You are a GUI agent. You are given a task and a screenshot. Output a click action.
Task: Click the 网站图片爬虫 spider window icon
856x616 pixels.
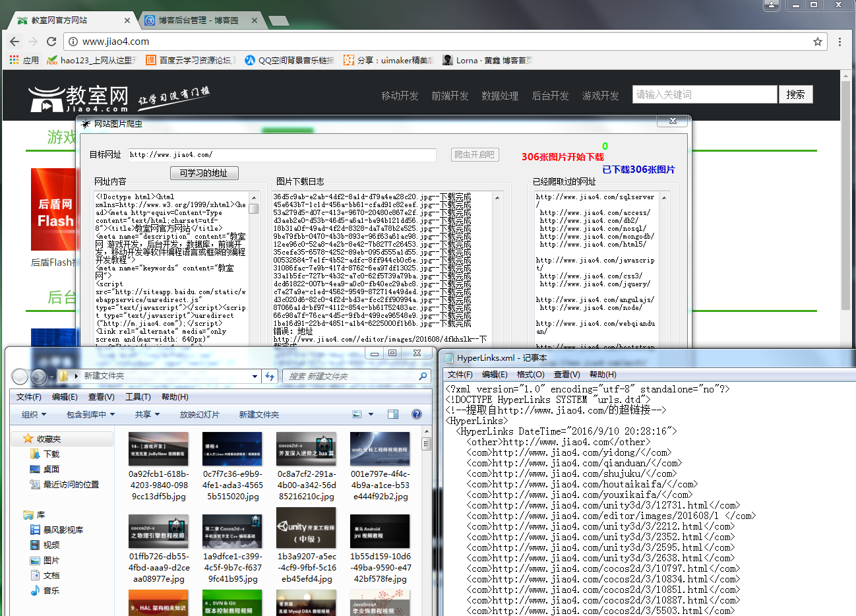coord(86,123)
